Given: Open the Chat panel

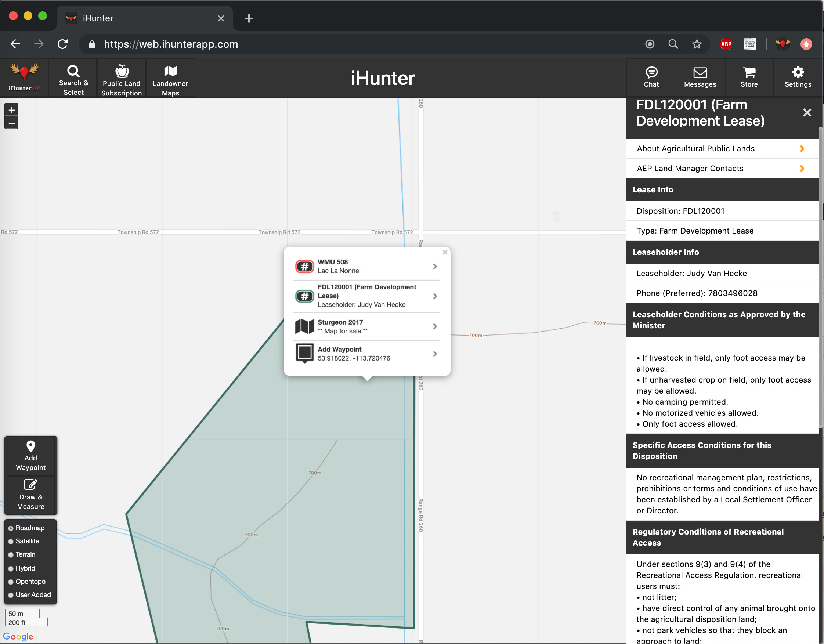Looking at the screenshot, I should pyautogui.click(x=651, y=77).
